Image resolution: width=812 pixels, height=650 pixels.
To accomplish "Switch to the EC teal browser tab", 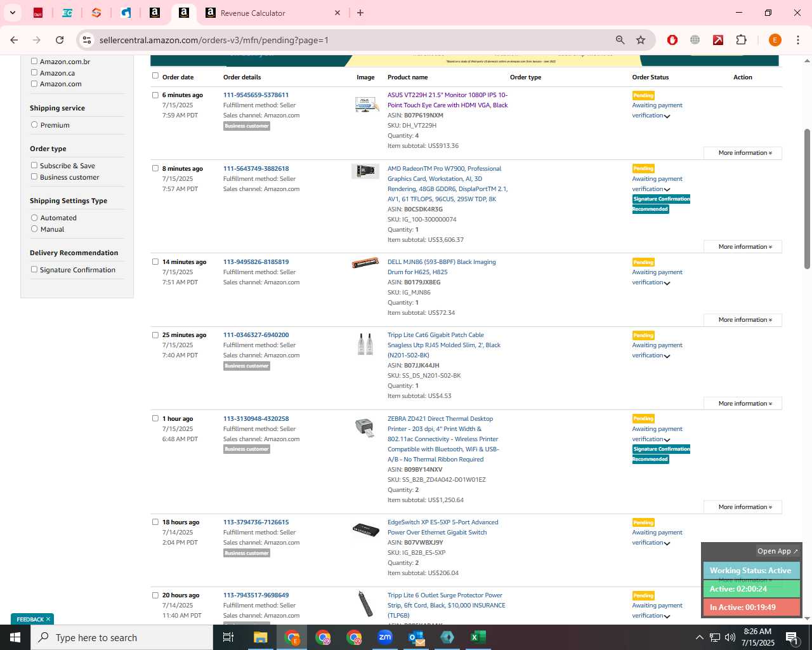I will click(67, 13).
